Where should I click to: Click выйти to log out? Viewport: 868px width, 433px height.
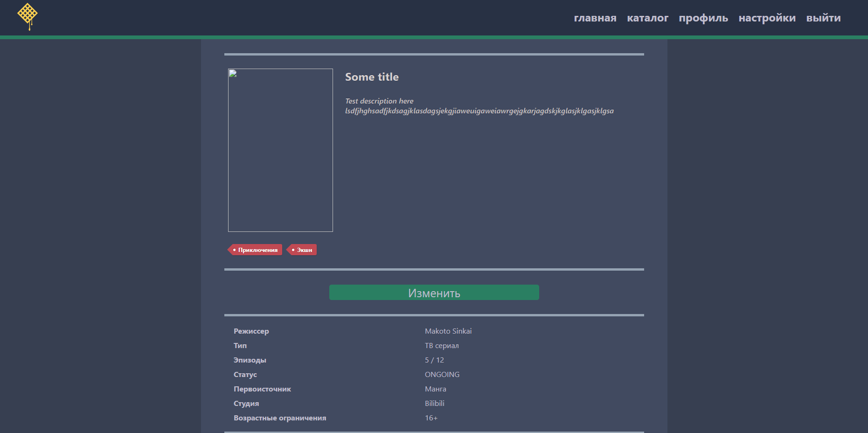pos(824,18)
